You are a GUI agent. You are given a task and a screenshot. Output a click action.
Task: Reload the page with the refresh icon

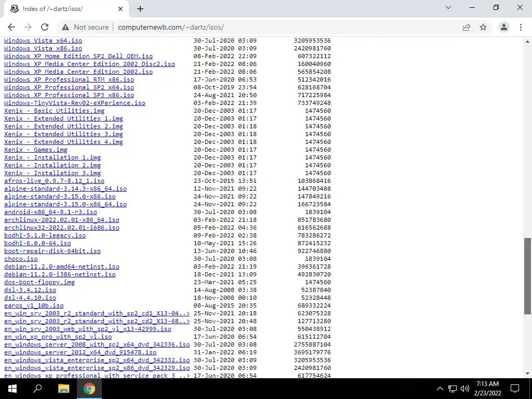(45, 27)
